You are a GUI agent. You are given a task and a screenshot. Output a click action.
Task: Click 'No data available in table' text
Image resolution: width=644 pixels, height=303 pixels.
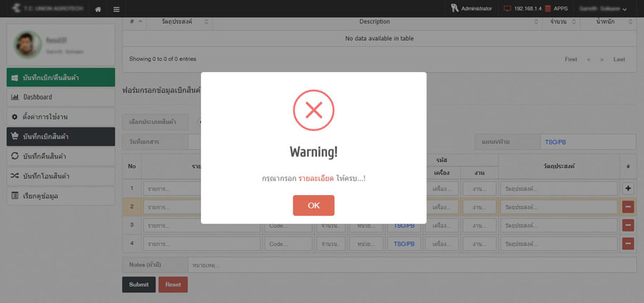[379, 39]
